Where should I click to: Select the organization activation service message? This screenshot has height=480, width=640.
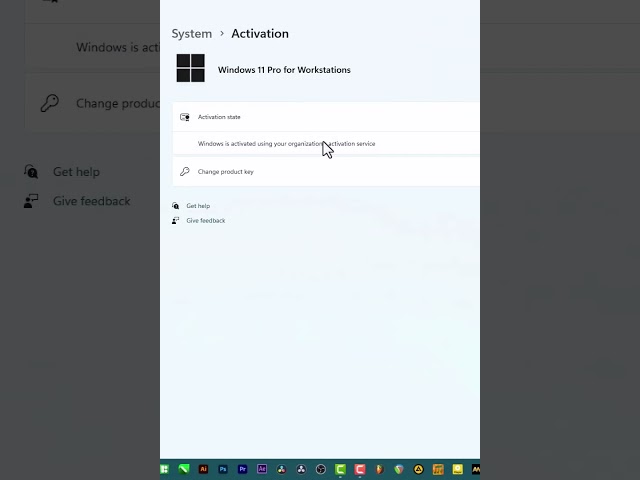(287, 144)
